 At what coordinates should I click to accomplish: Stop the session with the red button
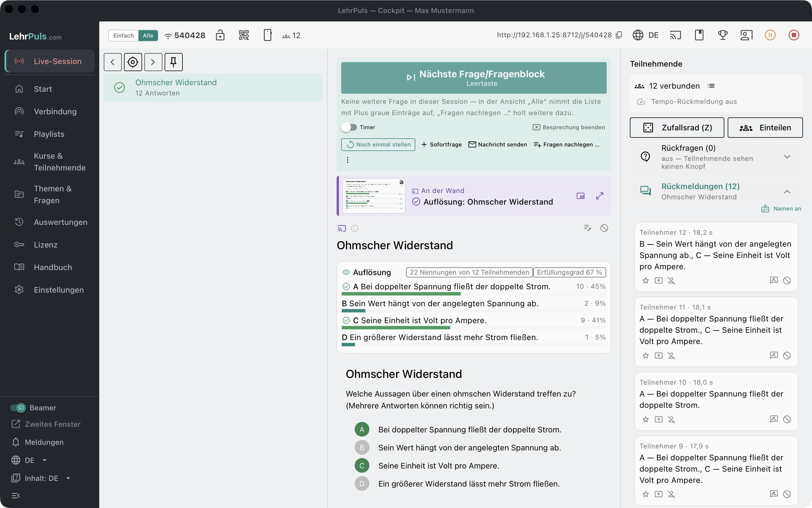[x=794, y=35]
